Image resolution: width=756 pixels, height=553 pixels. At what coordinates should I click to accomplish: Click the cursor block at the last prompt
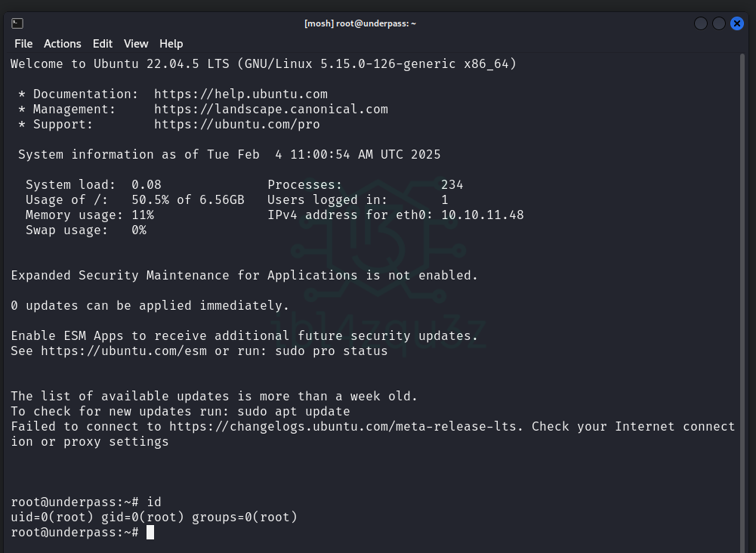pyautogui.click(x=150, y=533)
